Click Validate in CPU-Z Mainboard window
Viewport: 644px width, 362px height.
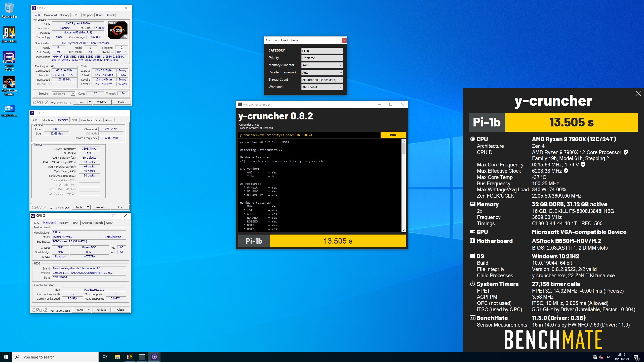point(101,310)
